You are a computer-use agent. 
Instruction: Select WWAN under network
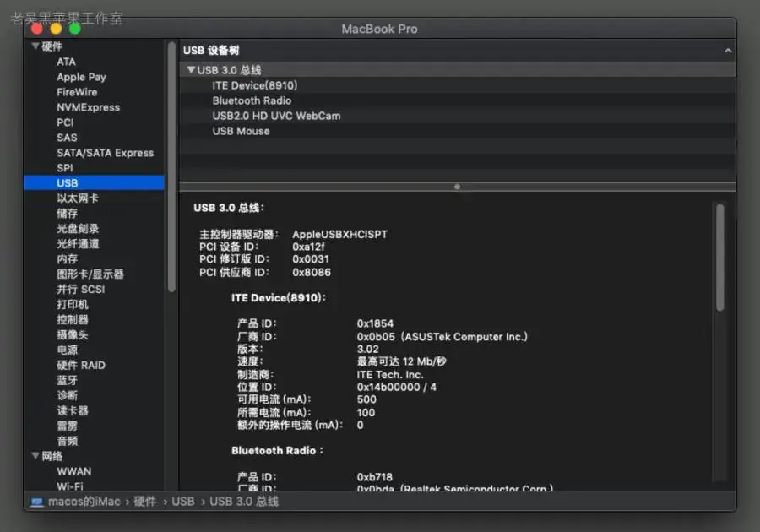pyautogui.click(x=73, y=471)
